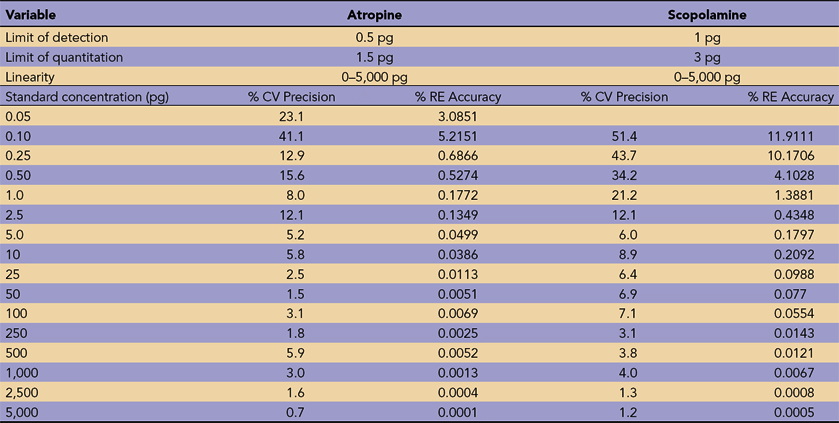Select the 5,000 standard concentration cell
This screenshot has height=423, width=839.
click(x=23, y=413)
